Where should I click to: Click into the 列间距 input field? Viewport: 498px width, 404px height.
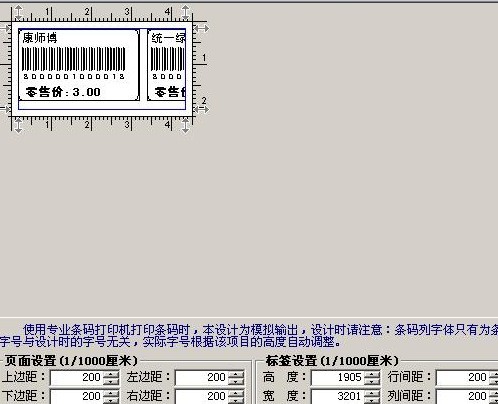(x=463, y=396)
